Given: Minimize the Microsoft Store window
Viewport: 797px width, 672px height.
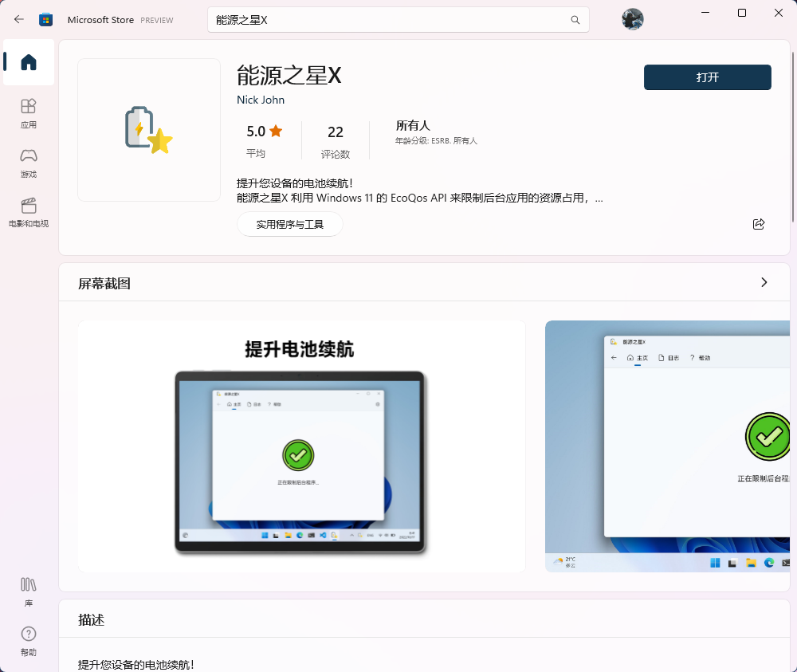Looking at the screenshot, I should (x=705, y=13).
